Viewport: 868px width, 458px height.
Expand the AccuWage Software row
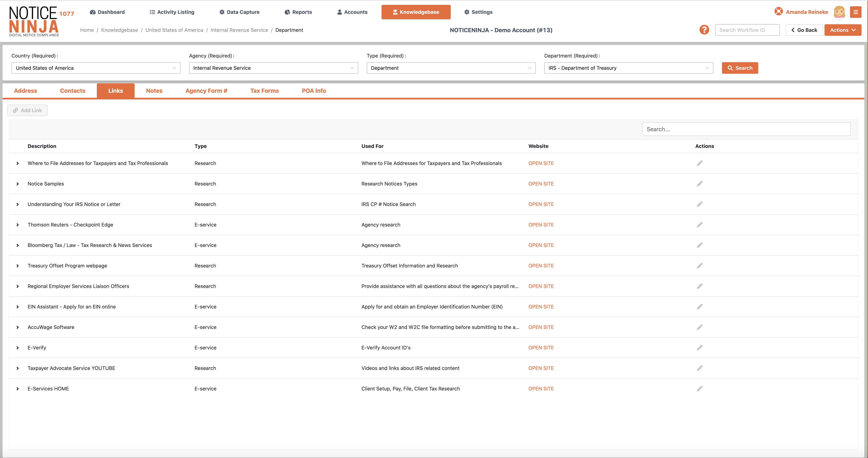[18, 327]
